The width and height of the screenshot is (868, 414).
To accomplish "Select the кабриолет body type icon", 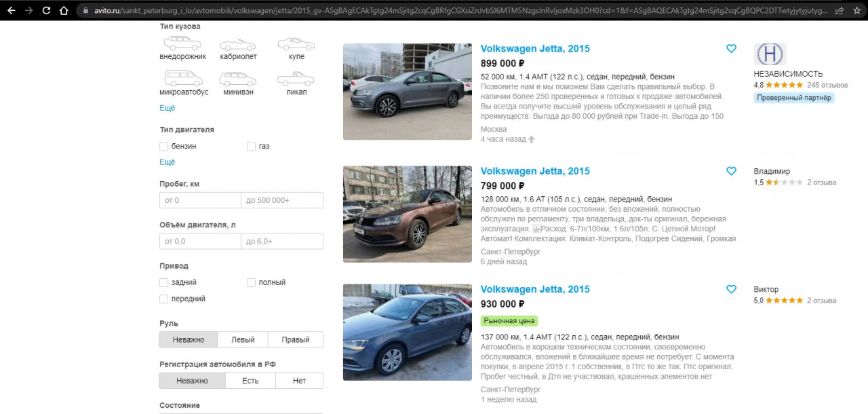I will [238, 45].
